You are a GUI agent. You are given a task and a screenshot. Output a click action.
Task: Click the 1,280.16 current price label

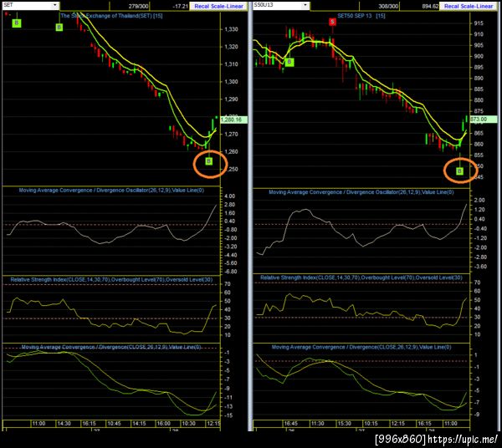coord(233,120)
